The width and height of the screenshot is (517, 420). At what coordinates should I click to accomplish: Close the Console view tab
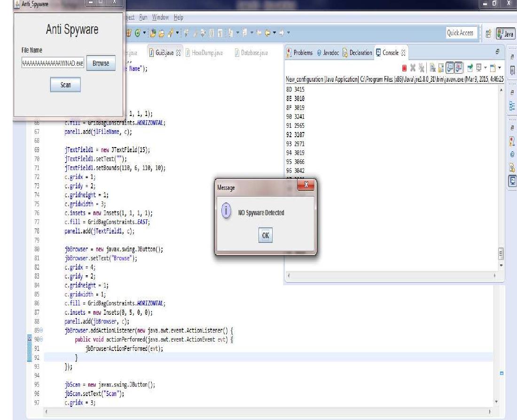click(x=403, y=53)
